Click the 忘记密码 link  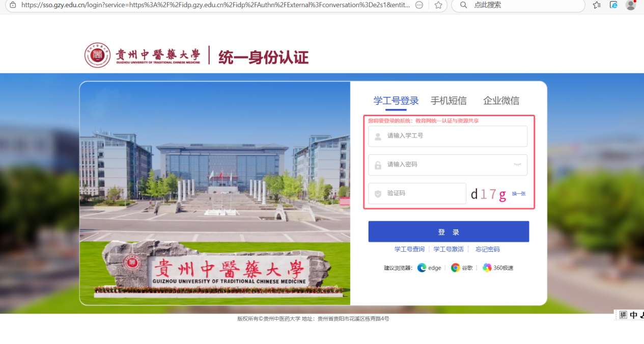[487, 249]
